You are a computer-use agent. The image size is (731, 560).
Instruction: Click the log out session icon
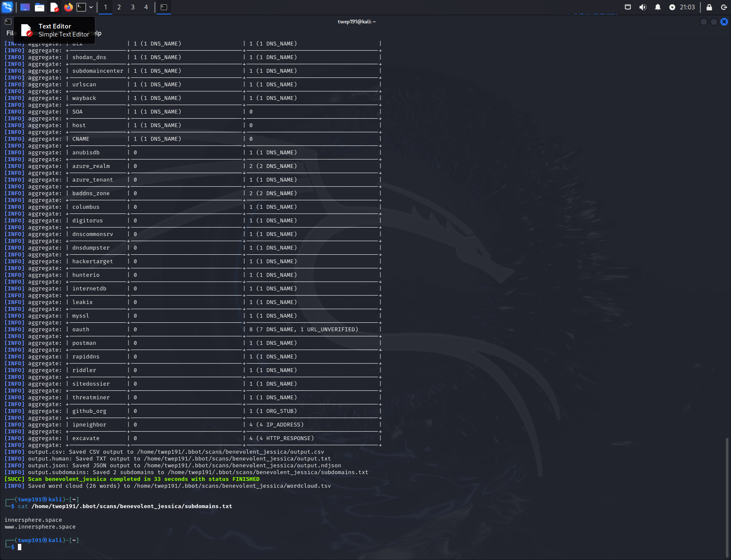(x=724, y=7)
